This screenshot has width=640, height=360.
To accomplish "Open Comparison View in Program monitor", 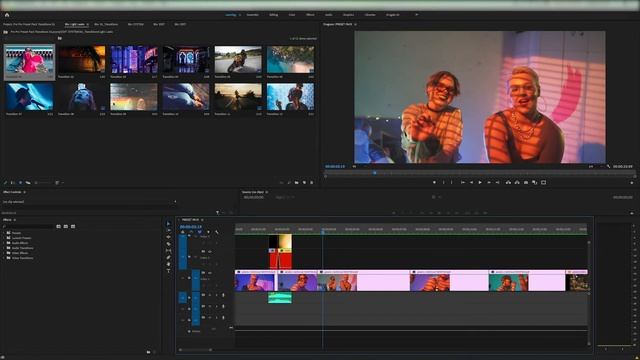I will click(x=535, y=182).
